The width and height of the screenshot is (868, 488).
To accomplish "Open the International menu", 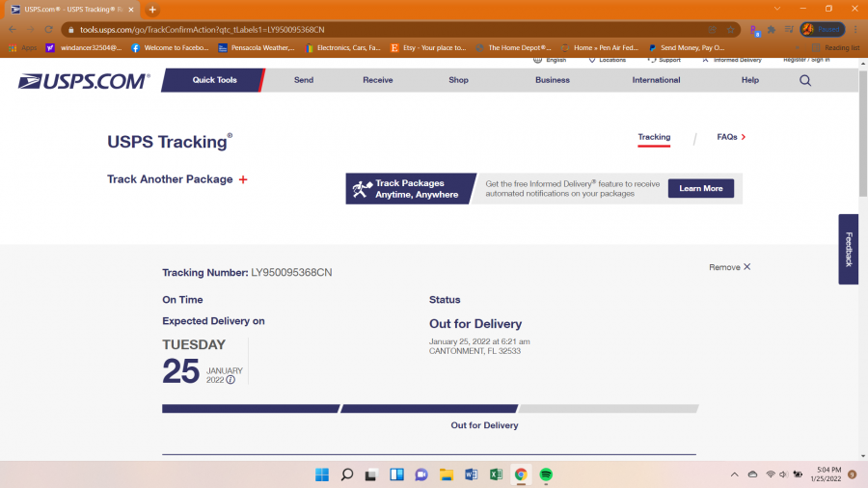I will pos(656,80).
